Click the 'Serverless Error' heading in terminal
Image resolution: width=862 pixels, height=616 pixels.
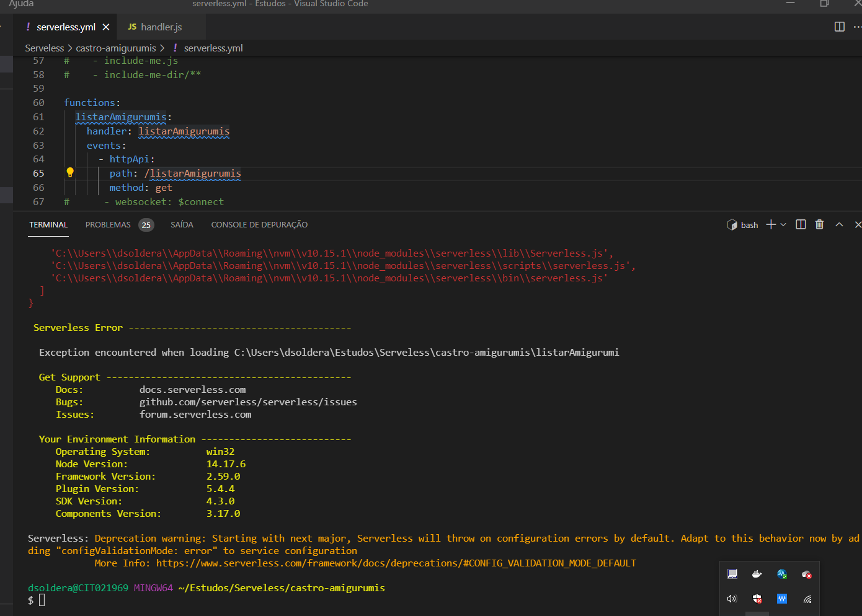pos(78,328)
